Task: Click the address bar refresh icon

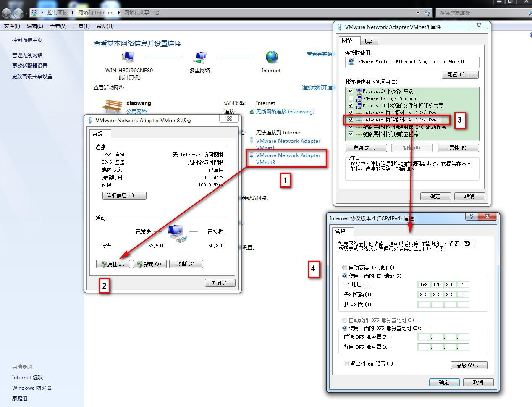Action: click(x=427, y=13)
